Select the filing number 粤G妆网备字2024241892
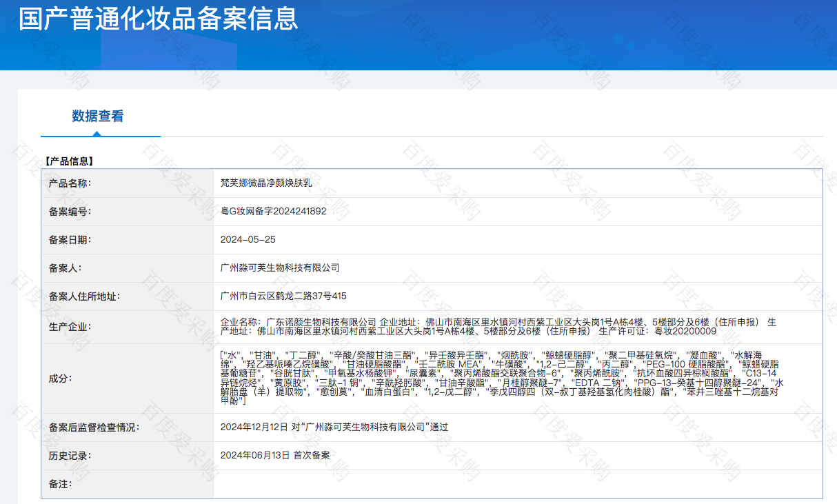837x504 pixels. click(273, 212)
